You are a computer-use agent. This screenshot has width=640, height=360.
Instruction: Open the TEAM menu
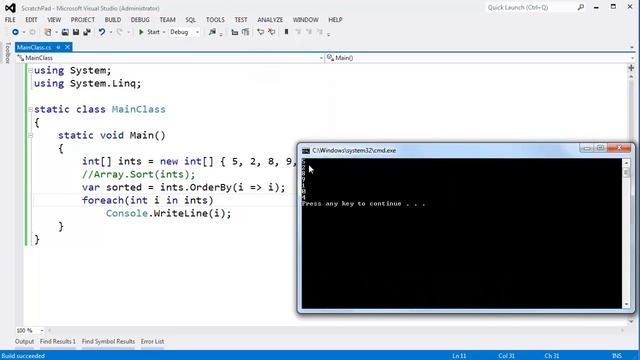pyautogui.click(x=167, y=20)
